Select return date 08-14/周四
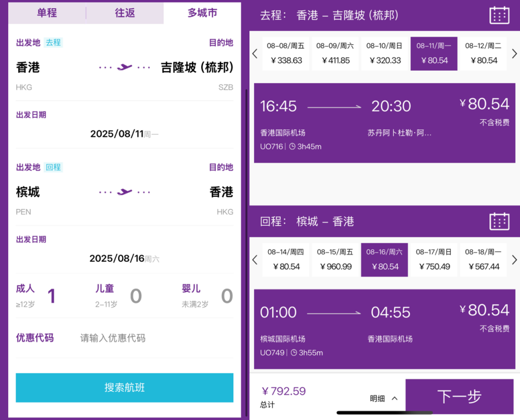The height and width of the screenshot is (420, 520). click(x=286, y=260)
